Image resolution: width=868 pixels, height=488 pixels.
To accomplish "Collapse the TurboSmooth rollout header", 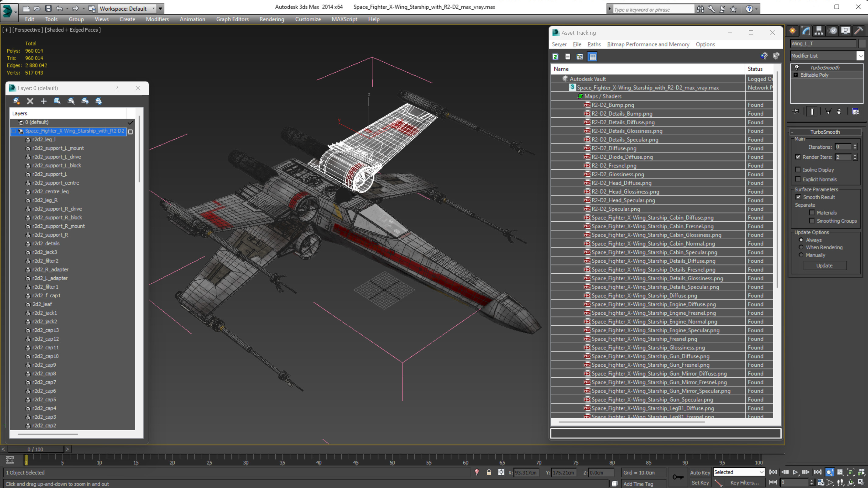I will pos(824,132).
